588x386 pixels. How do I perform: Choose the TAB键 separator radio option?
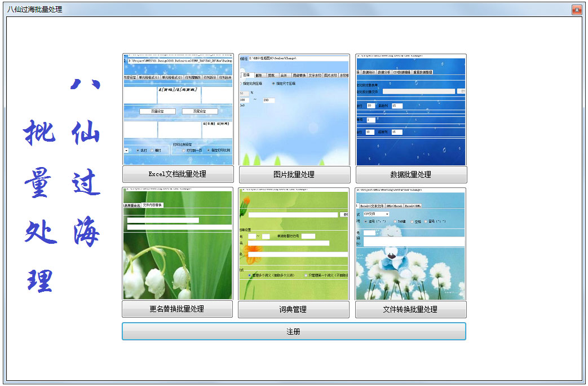[395, 221]
